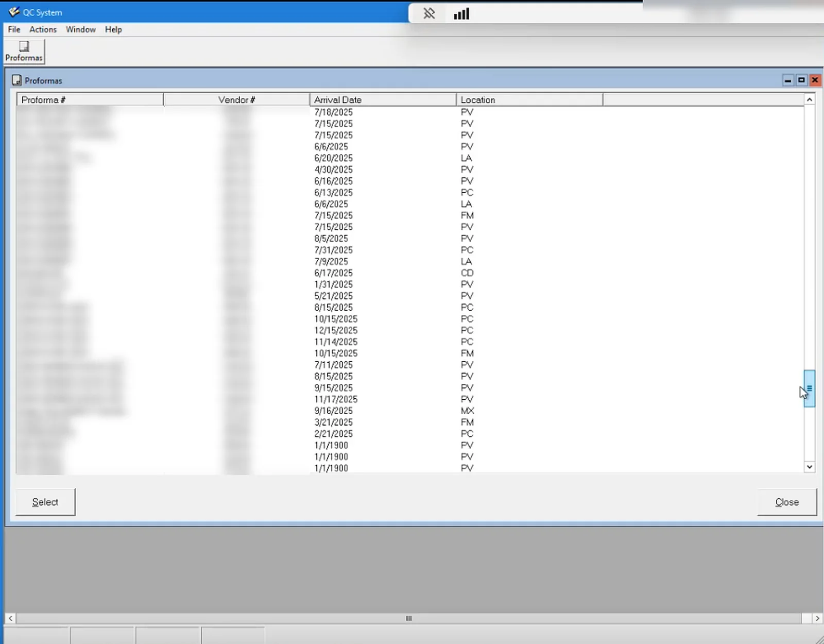Click the horizontal scroll left arrow
Screen dimensions: 824x644
click(x=10, y=618)
